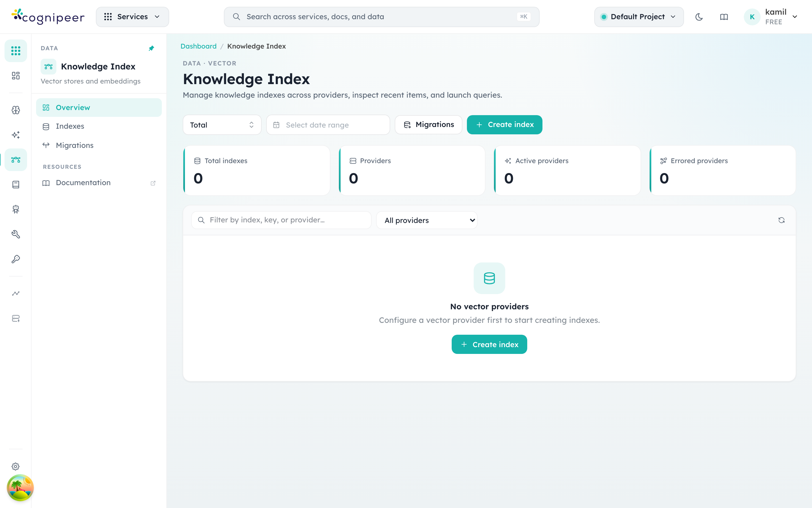The width and height of the screenshot is (812, 508).
Task: Open the Select date range picker
Action: point(328,125)
